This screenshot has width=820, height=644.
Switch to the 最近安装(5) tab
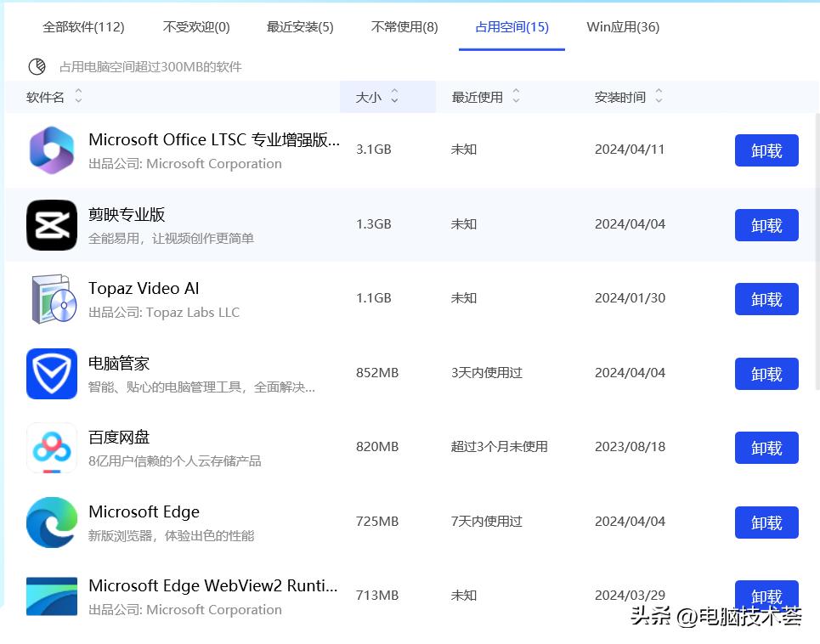(300, 26)
